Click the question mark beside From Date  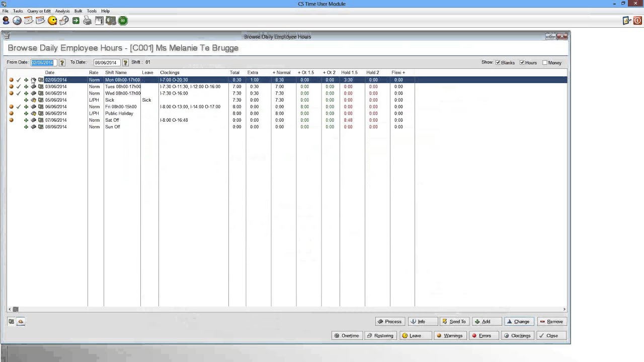[x=62, y=63]
